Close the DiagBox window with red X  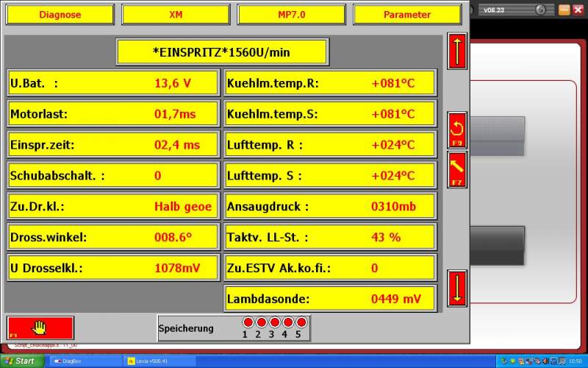(x=578, y=10)
